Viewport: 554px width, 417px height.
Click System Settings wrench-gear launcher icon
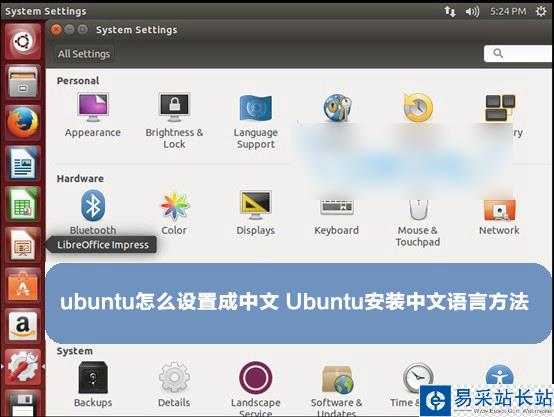pos(23,366)
